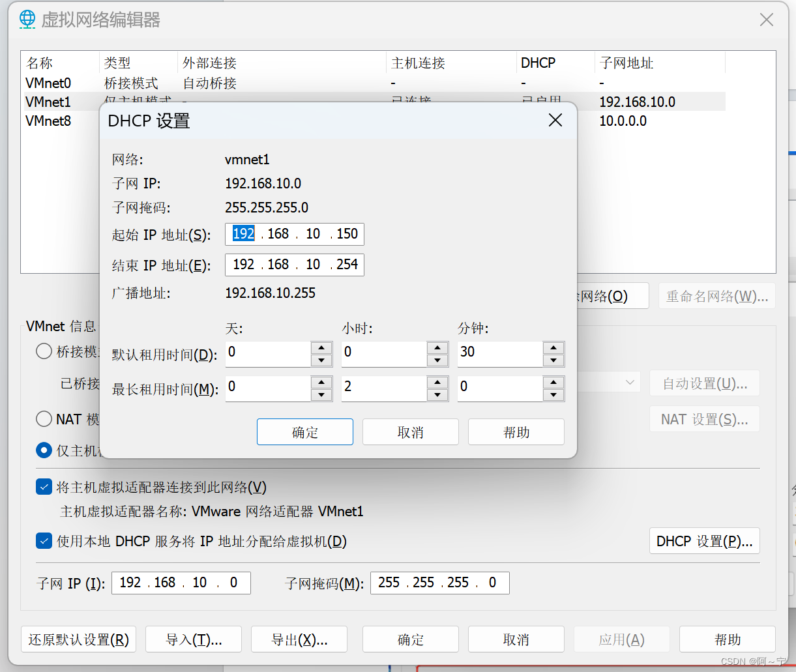Click 取消 at the editor window bottom
This screenshot has width=796, height=672.
pos(516,639)
